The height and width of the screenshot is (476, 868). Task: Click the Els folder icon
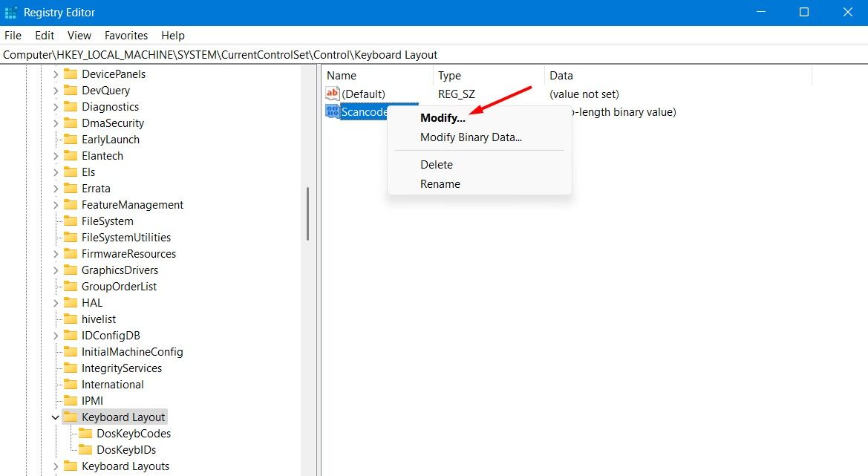click(x=71, y=172)
